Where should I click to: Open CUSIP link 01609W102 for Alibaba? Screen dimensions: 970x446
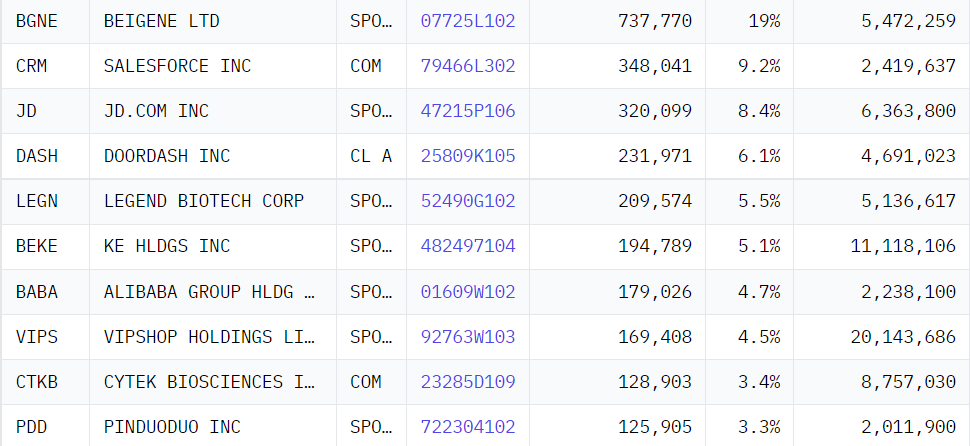(x=468, y=291)
